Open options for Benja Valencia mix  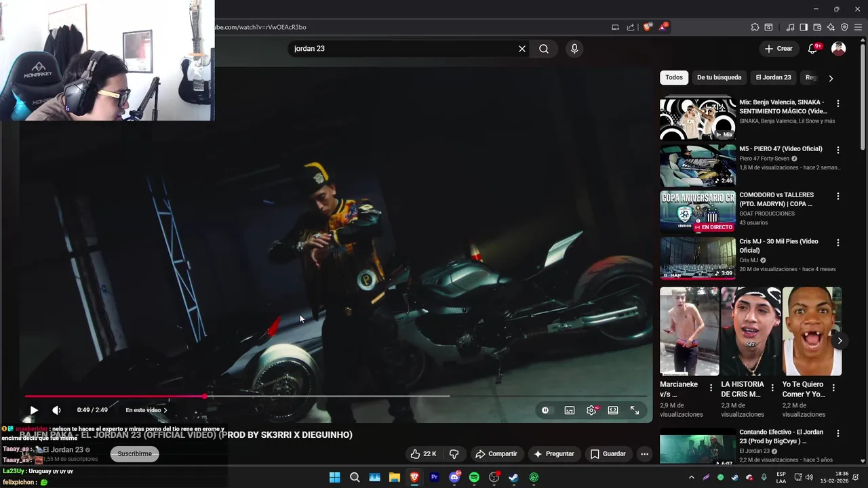838,104
